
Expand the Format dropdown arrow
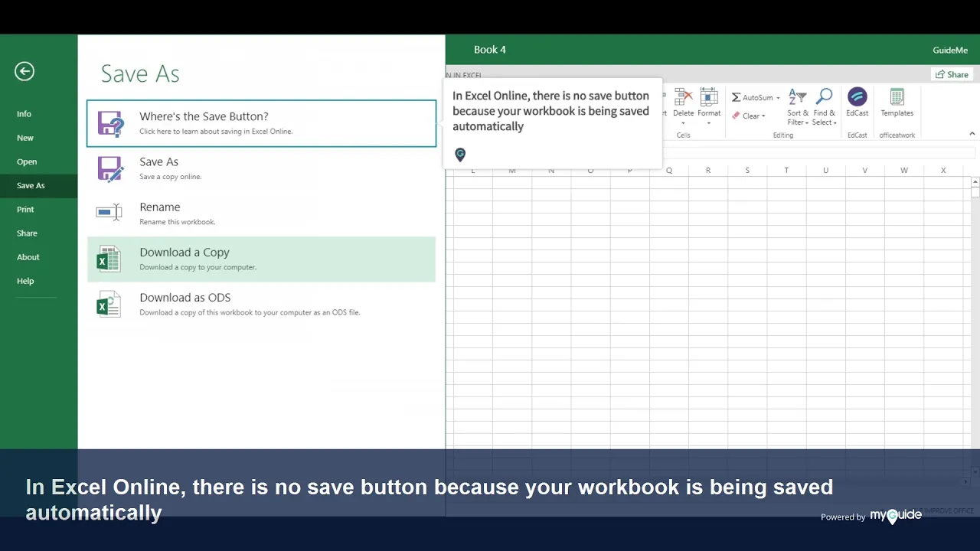coord(709,122)
